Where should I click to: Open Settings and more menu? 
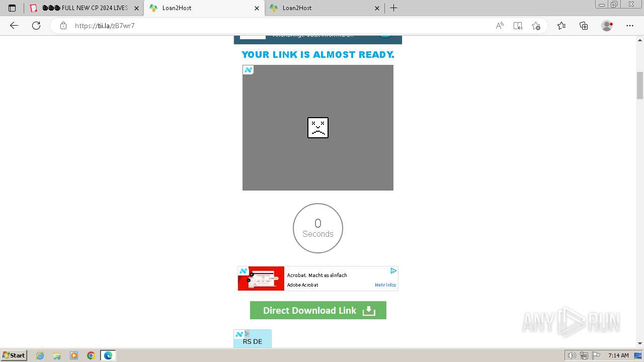point(630,26)
